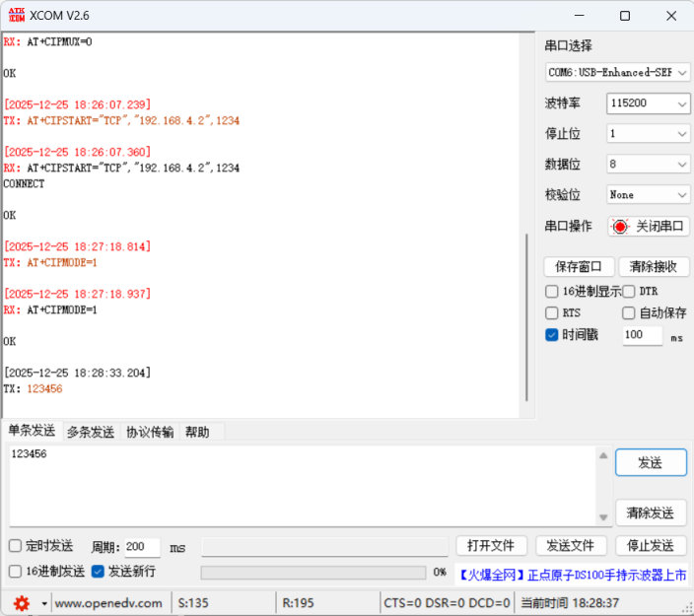Open the 帮助 help tab
Image resolution: width=694 pixels, height=616 pixels.
(x=197, y=432)
